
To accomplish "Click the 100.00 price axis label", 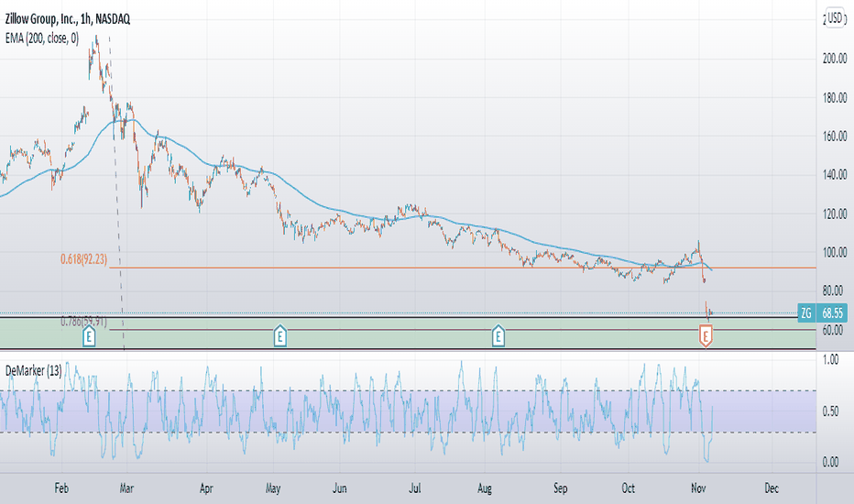I will (835, 253).
